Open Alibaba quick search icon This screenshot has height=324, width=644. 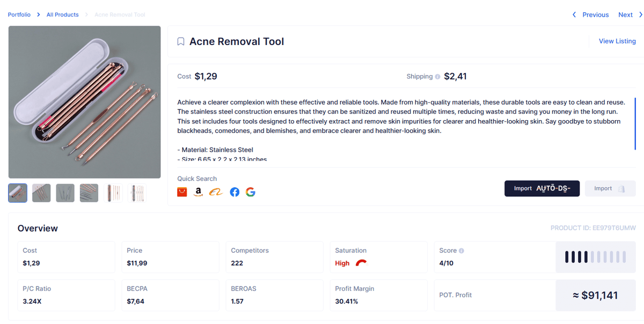coord(216,192)
